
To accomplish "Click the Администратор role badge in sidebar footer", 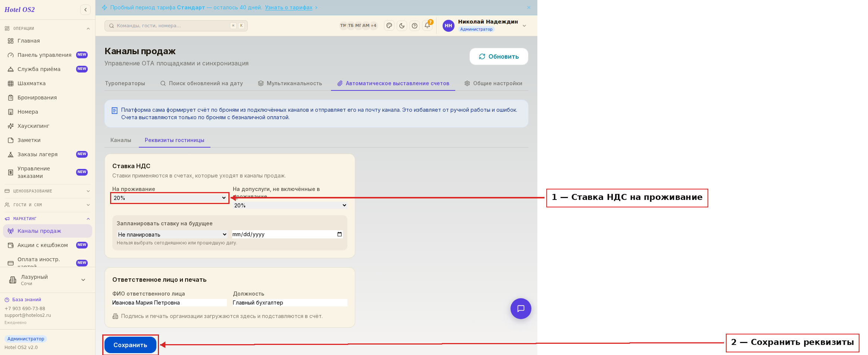I will tap(26, 339).
